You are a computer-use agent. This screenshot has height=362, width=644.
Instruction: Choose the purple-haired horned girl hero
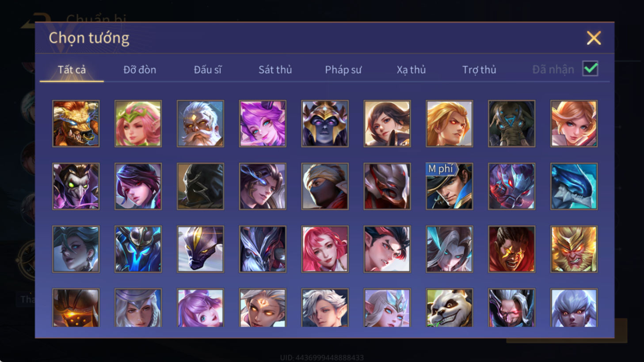(263, 124)
